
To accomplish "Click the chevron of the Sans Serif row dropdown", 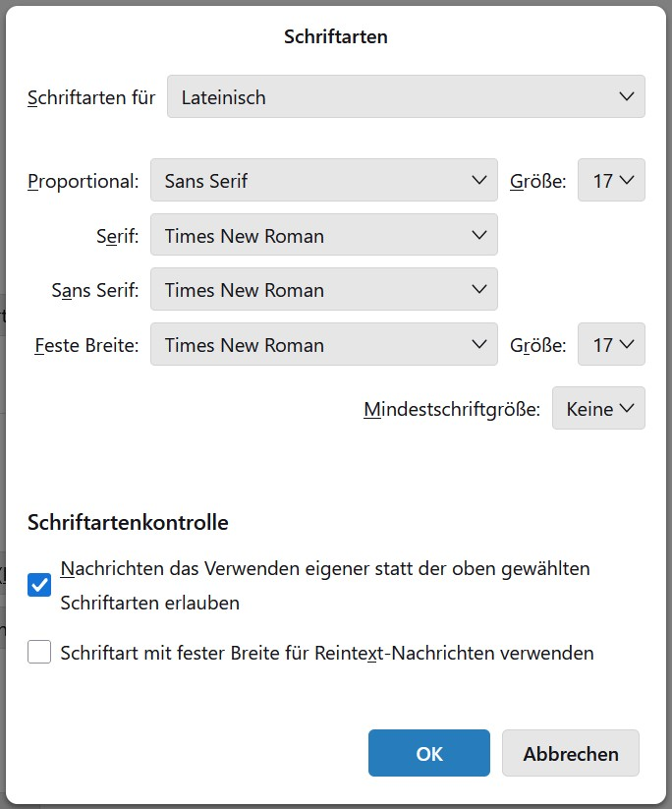I will click(479, 290).
